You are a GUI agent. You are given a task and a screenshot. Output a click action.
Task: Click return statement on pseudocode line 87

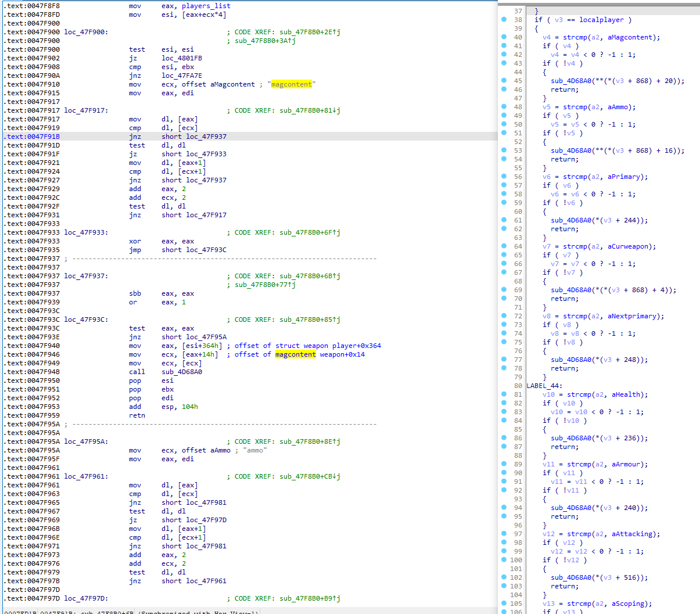(565, 447)
